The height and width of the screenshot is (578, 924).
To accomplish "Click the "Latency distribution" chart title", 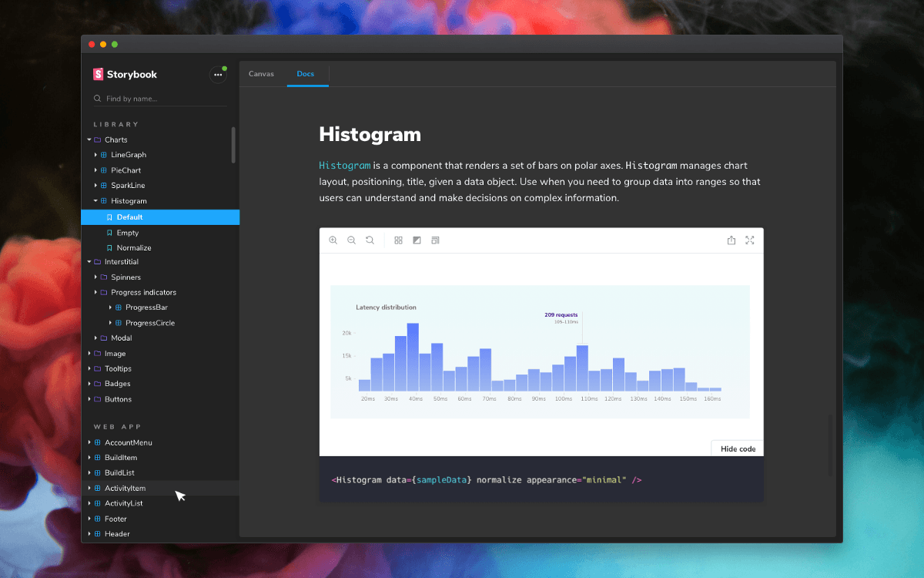I will [x=386, y=307].
